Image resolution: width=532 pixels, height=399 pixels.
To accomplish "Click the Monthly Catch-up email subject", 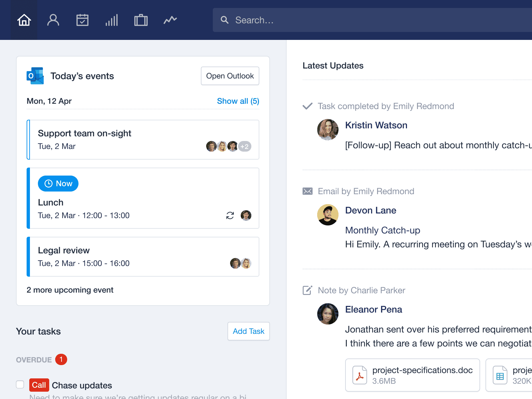I will 383,230.
